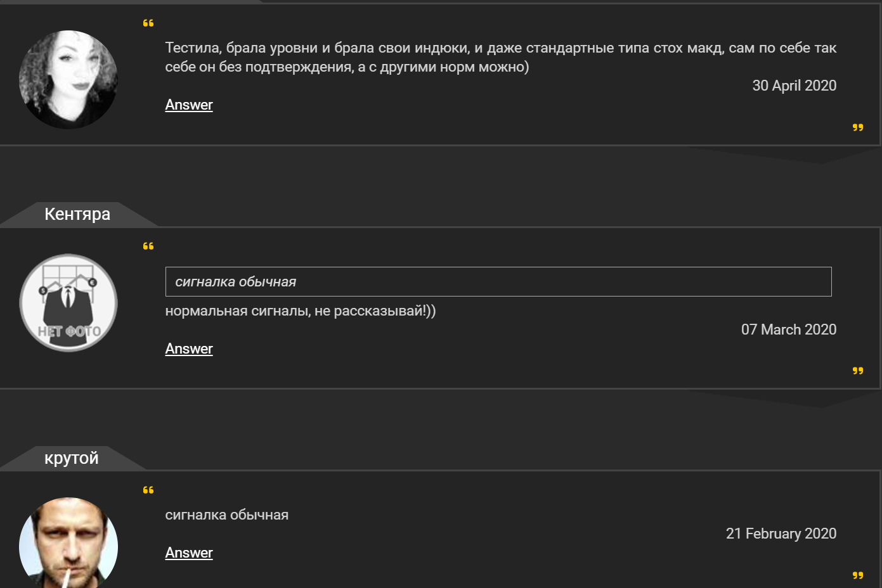
Task: Click the opening quote icon in Кентяра's comment
Action: [x=148, y=246]
